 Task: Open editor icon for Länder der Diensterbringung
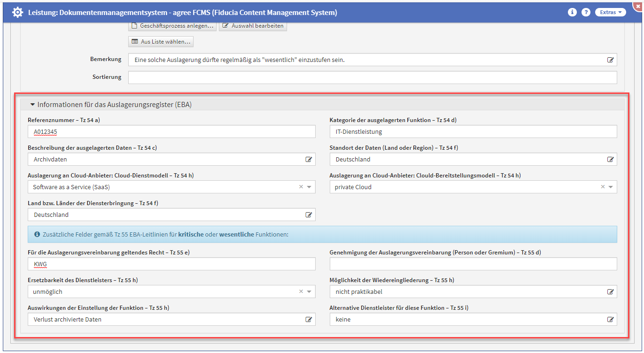[309, 215]
